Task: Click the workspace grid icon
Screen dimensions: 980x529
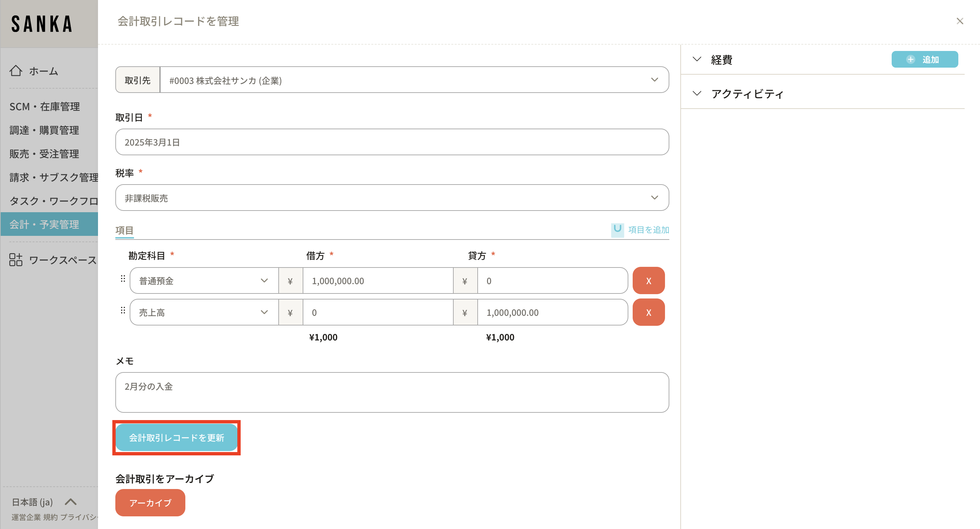Action: 16,260
